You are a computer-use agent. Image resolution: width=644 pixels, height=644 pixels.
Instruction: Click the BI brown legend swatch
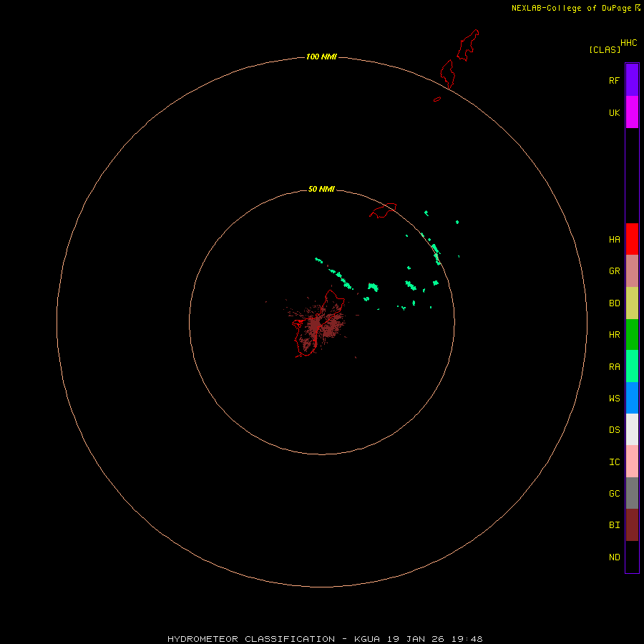(632, 525)
